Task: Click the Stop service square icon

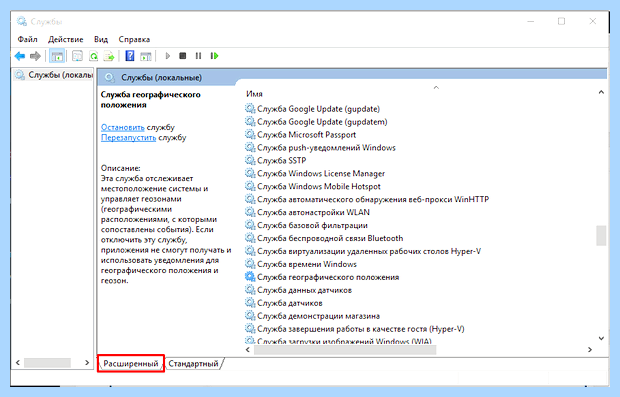Action: [x=183, y=56]
